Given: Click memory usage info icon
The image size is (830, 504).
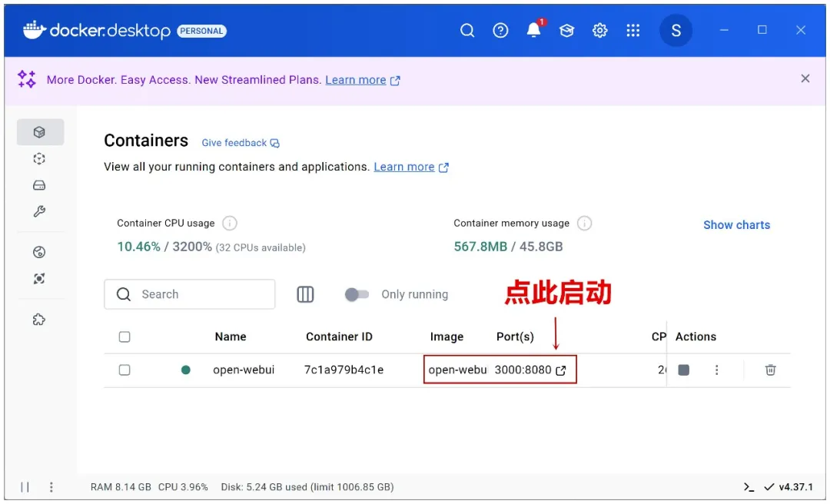Looking at the screenshot, I should point(584,224).
